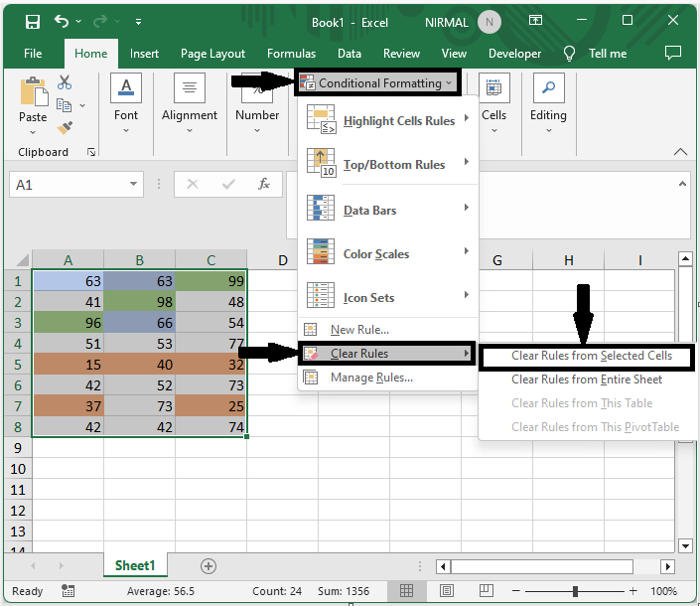The width and height of the screenshot is (700, 606).
Task: Switch to the Page Layout tab
Action: click(212, 54)
